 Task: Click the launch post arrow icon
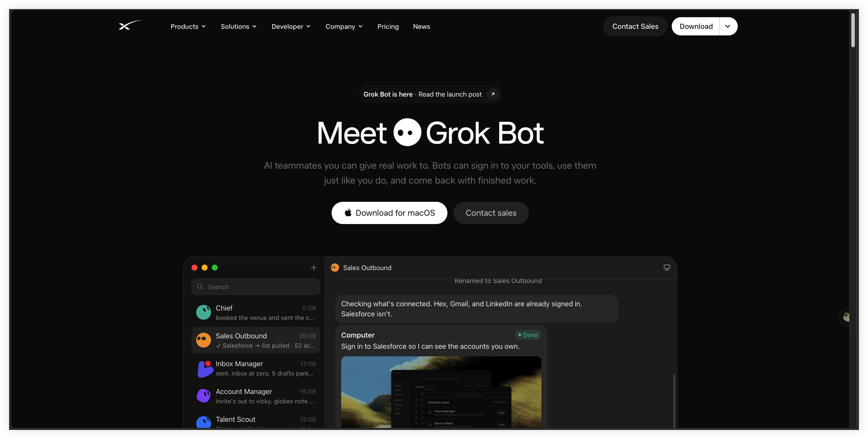[x=493, y=94]
